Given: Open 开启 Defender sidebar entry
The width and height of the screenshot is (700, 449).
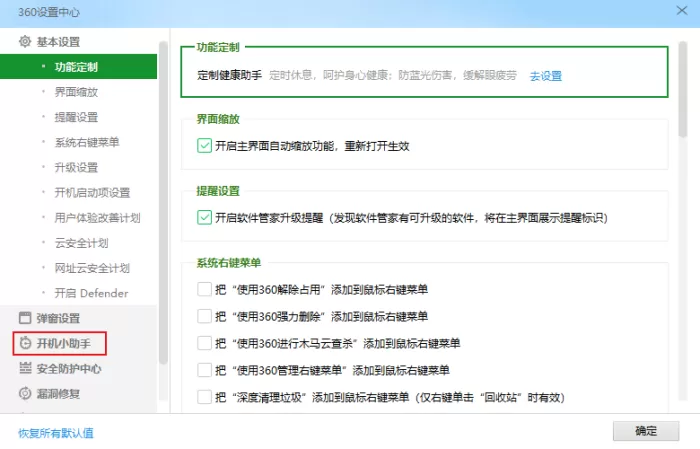Looking at the screenshot, I should [x=91, y=293].
